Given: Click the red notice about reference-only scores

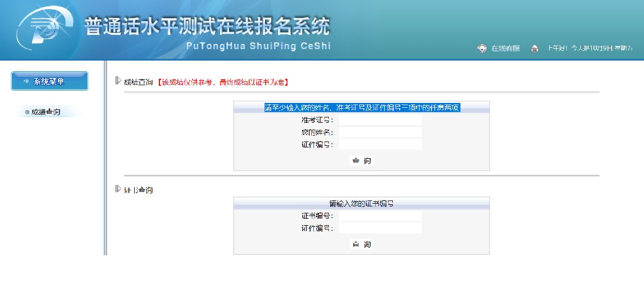Looking at the screenshot, I should pyautogui.click(x=223, y=82).
